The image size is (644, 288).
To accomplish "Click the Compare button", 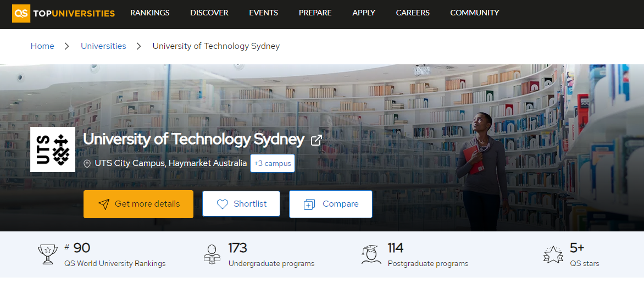I will [331, 204].
